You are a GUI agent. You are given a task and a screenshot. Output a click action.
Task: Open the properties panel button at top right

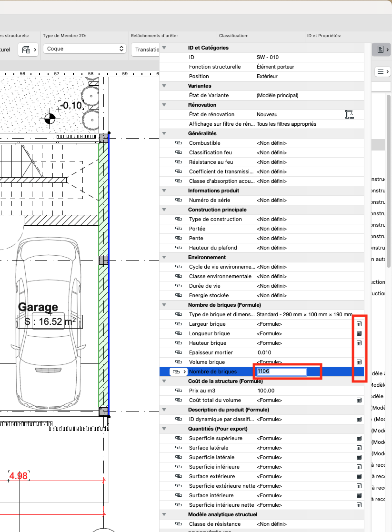382,50
